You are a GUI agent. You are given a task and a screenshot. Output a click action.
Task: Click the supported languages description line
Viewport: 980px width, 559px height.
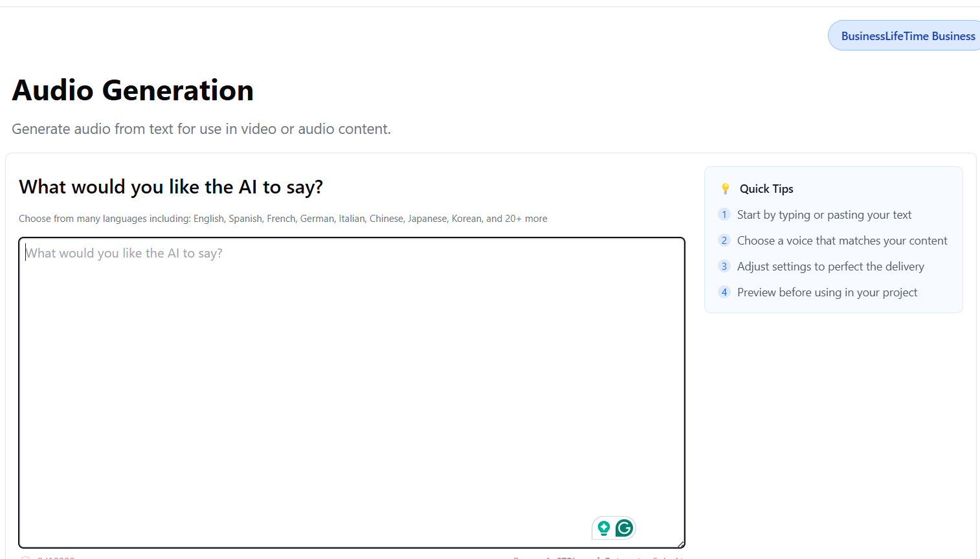tap(283, 219)
